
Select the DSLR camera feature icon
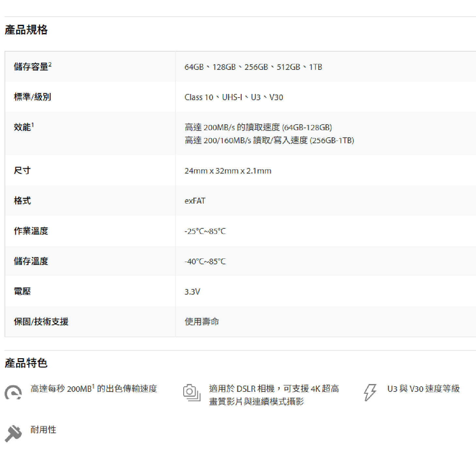(191, 392)
